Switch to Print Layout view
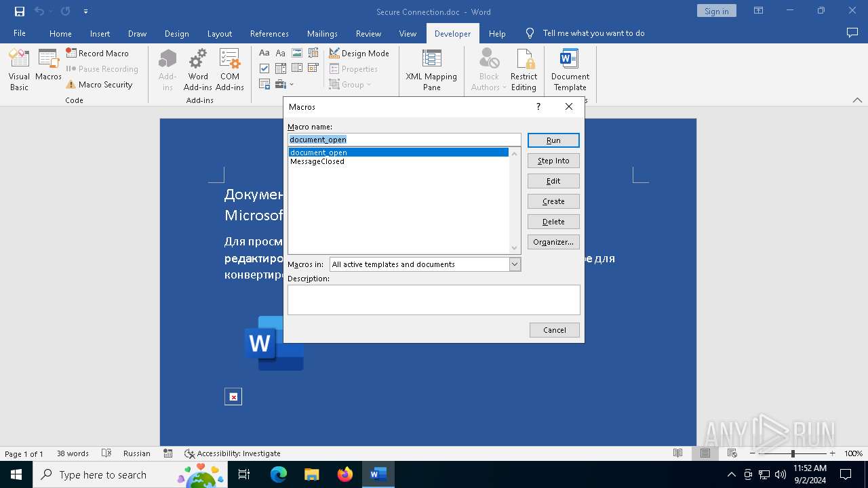The width and height of the screenshot is (868, 488). tap(705, 453)
